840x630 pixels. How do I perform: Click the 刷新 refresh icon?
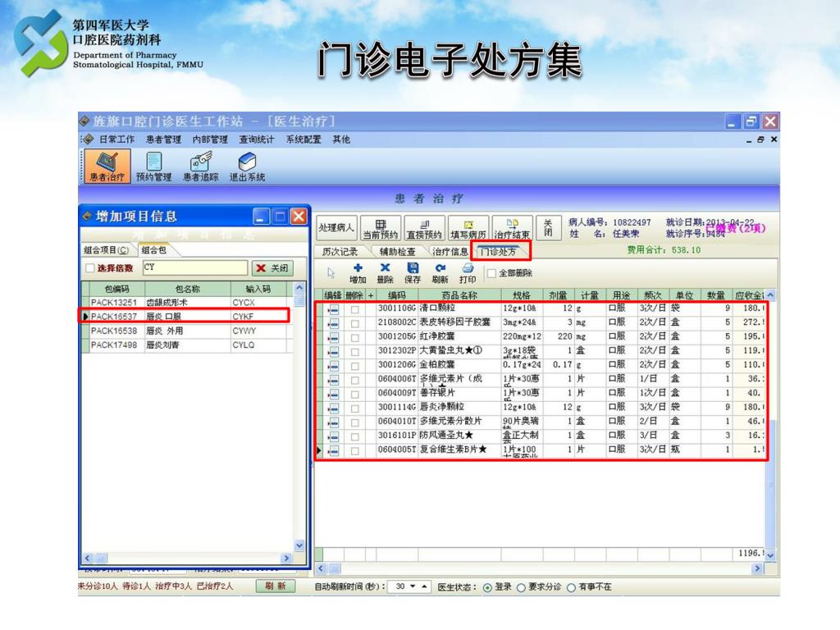point(440,268)
